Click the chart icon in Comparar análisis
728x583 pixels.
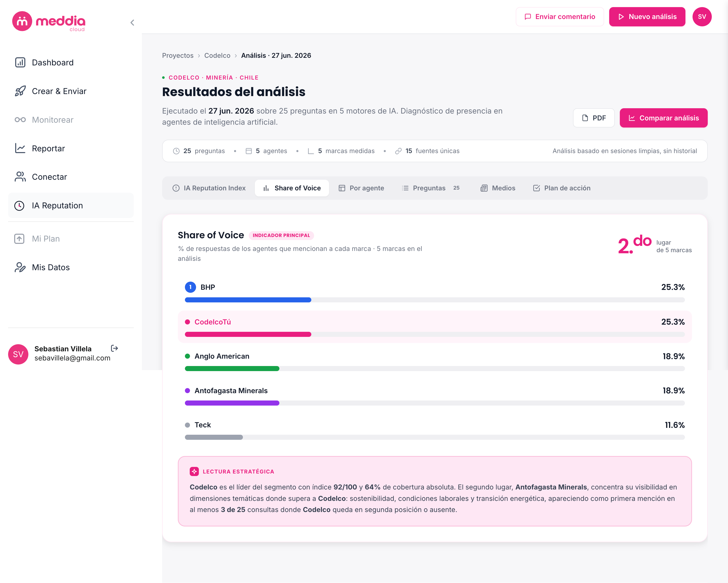[x=632, y=118]
